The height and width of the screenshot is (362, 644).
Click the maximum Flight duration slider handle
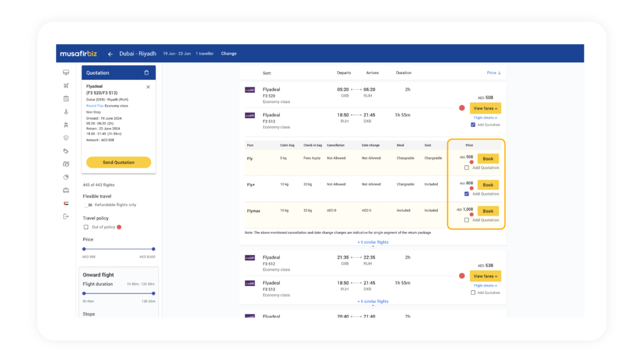click(x=153, y=293)
